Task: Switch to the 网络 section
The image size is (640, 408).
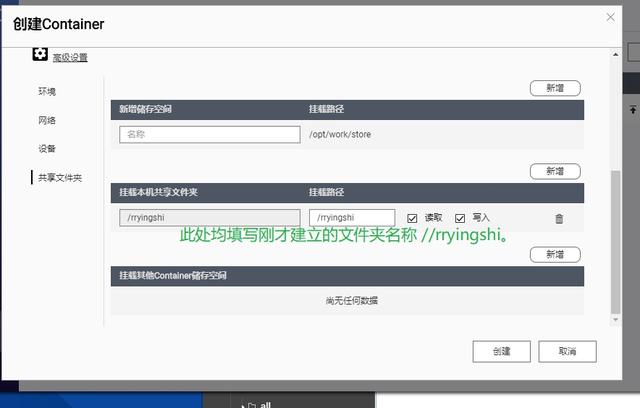Action: (47, 120)
